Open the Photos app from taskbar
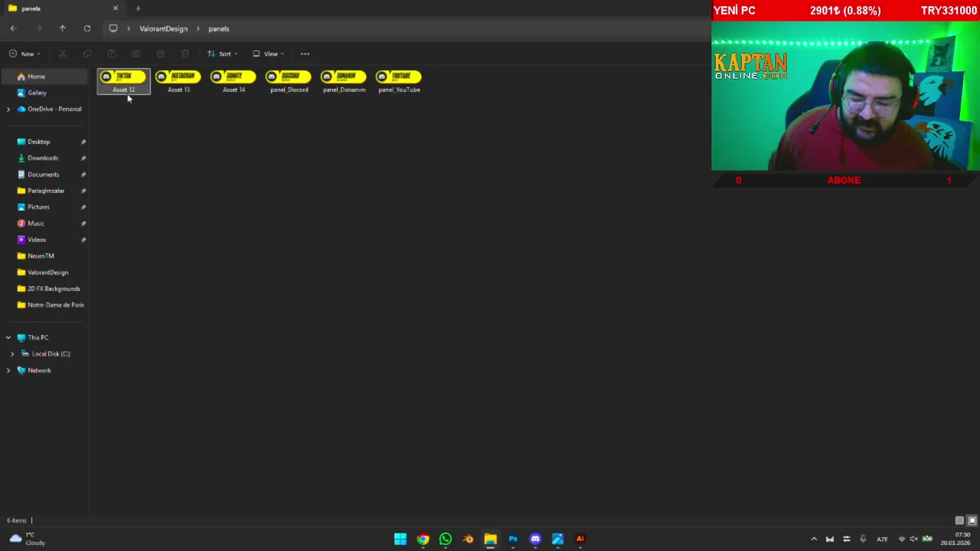Screen dimensions: 980x551 tap(557, 539)
